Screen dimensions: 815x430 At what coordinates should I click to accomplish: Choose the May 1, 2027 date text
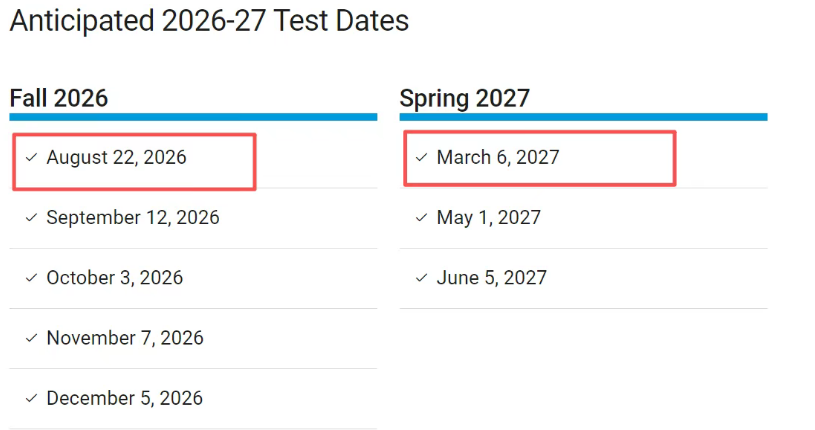click(489, 218)
